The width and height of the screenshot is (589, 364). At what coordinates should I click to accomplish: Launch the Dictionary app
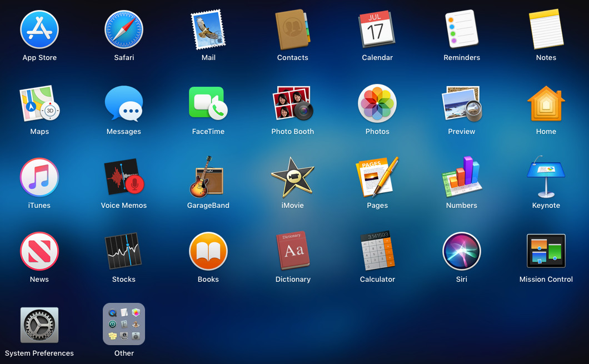pyautogui.click(x=293, y=251)
